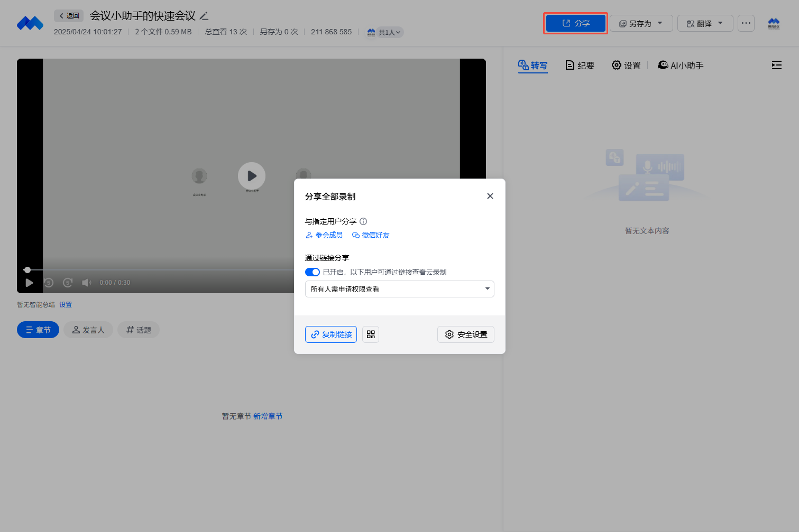Click the info icon beside 与指定用户分享
Viewport: 799px width, 532px height.
363,221
